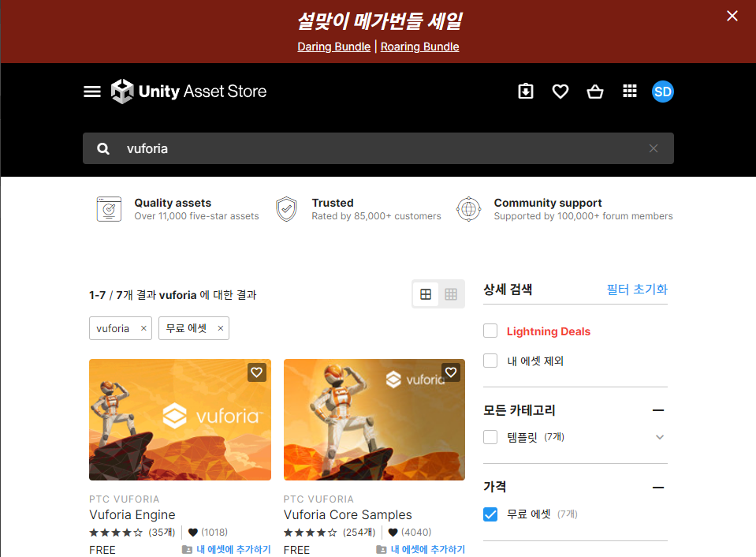
Task: Open the Vuforia Core Samples thumbnail
Action: click(x=374, y=420)
